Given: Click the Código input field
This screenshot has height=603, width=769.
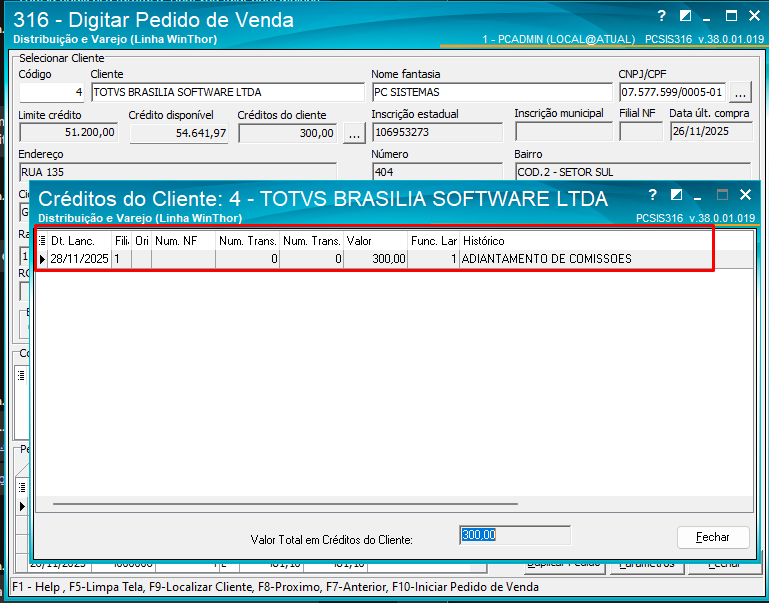Looking at the screenshot, I should pyautogui.click(x=51, y=92).
